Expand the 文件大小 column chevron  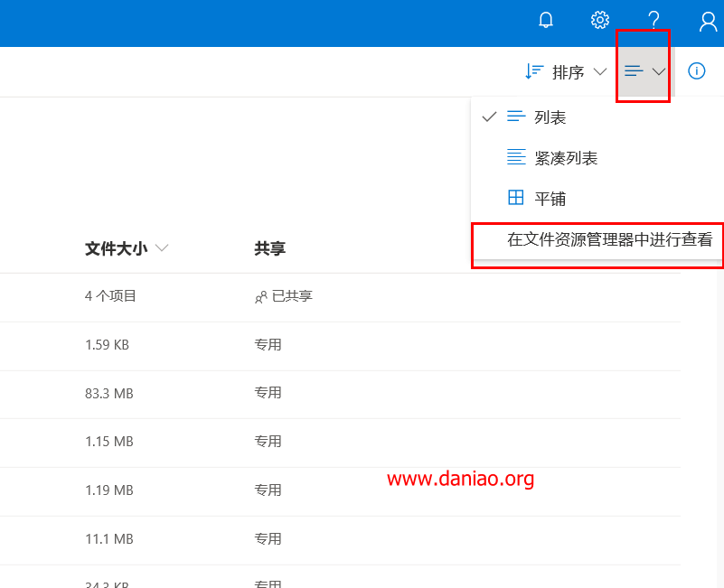163,248
